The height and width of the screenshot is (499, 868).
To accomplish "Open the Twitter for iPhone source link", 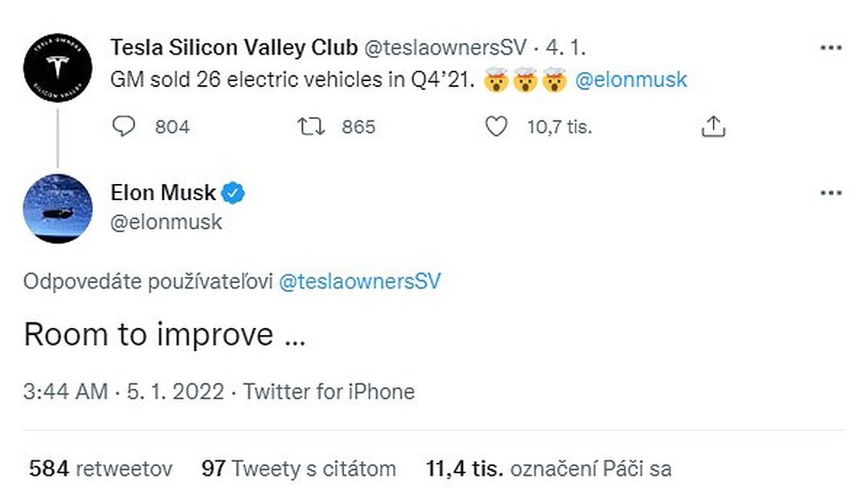I will tap(330, 391).
